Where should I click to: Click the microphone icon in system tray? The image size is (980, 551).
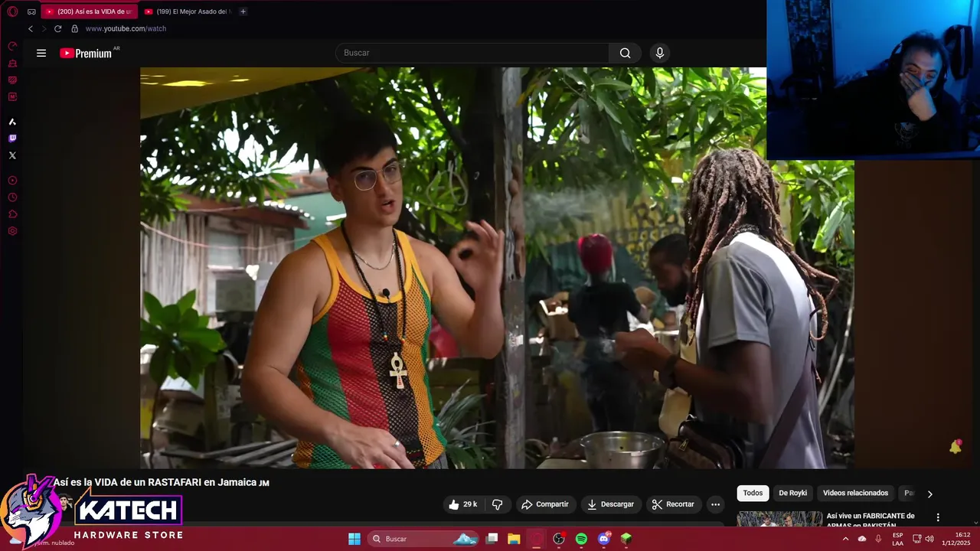coord(878,539)
